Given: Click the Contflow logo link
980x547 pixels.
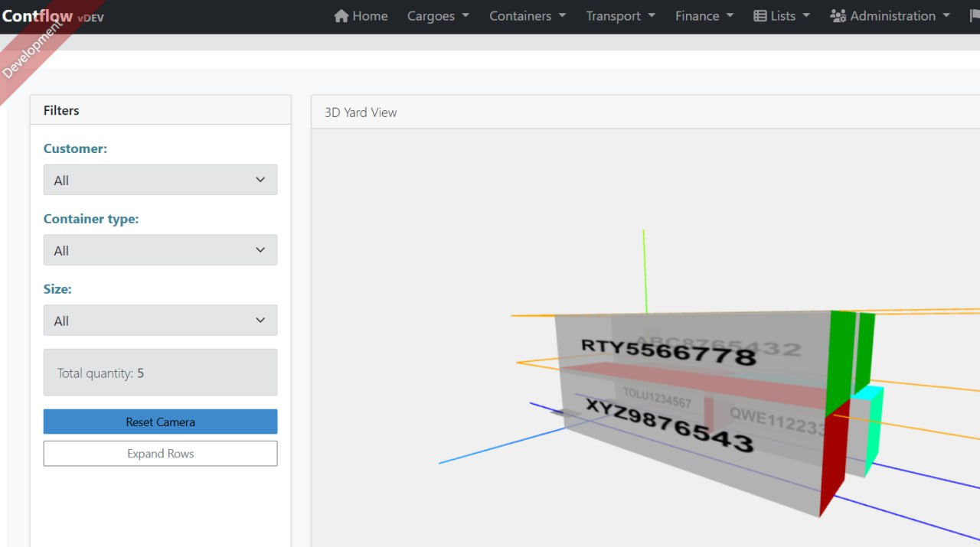Looking at the screenshot, I should coord(38,16).
